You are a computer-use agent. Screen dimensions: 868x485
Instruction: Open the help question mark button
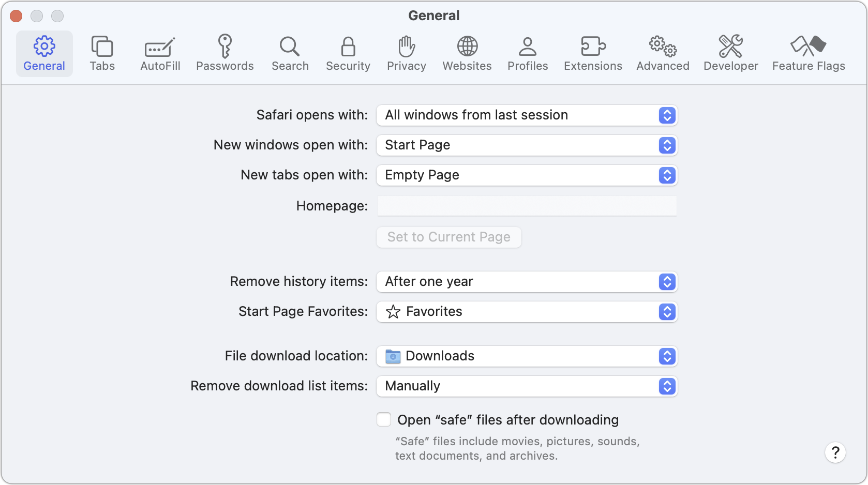[x=835, y=452]
